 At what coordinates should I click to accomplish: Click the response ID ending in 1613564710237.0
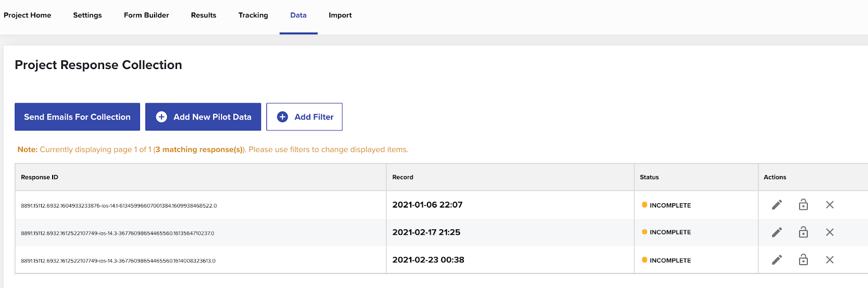tap(118, 233)
